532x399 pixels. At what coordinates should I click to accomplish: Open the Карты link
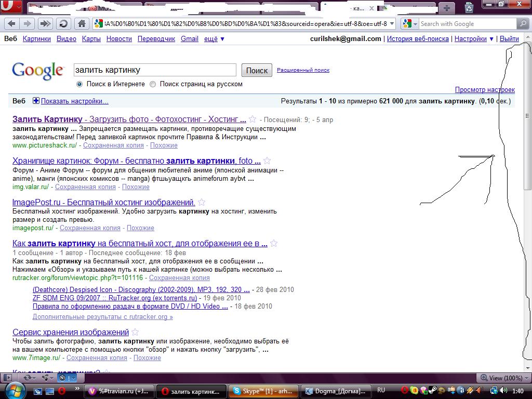pos(91,38)
